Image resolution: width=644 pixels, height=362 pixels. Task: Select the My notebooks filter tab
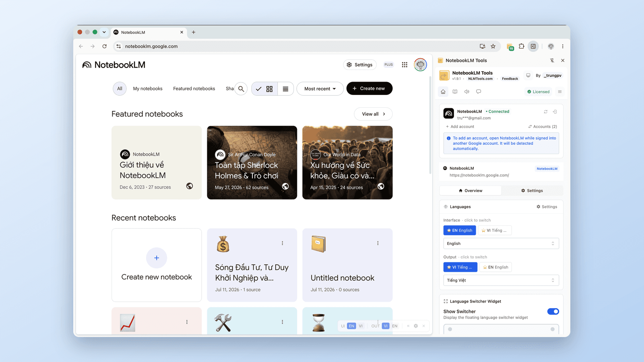[148, 89]
